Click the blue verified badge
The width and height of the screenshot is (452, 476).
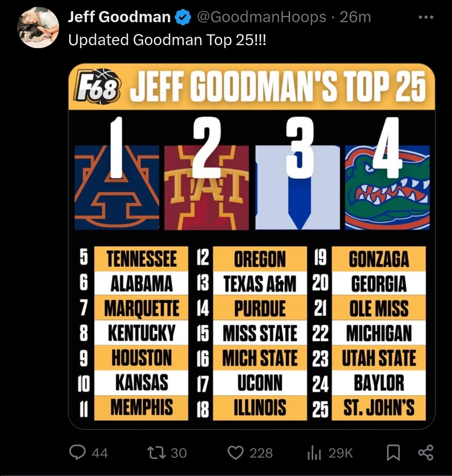[183, 17]
